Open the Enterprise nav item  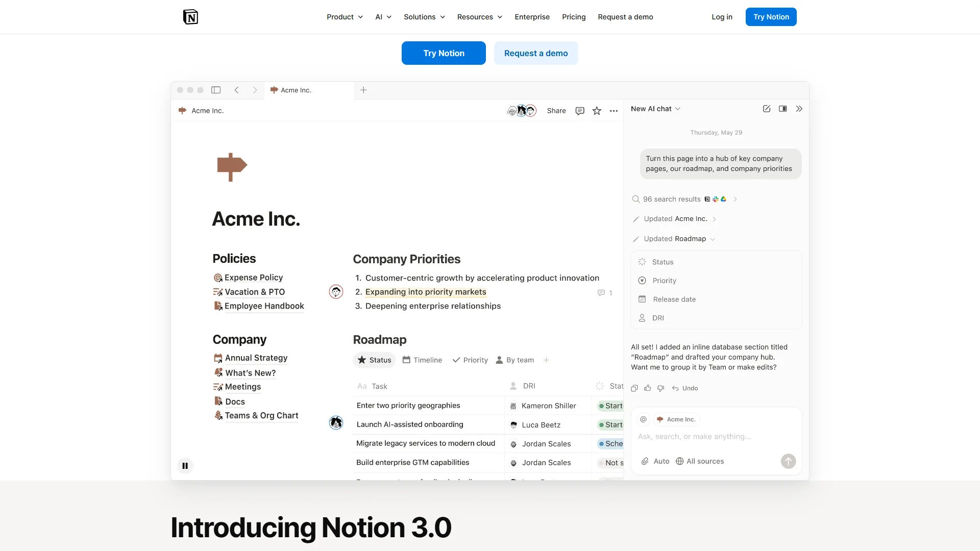532,17
